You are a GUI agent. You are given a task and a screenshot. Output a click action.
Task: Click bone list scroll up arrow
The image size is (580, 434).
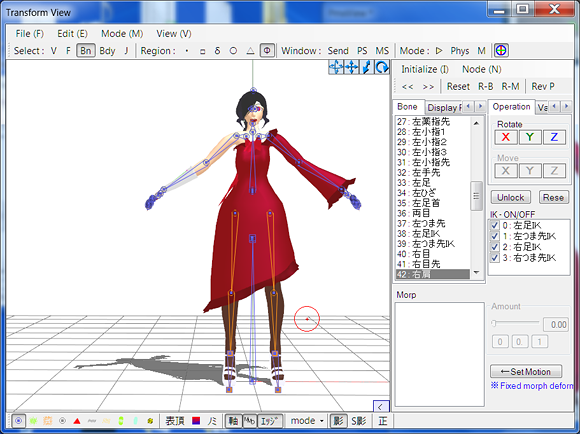[x=476, y=123]
